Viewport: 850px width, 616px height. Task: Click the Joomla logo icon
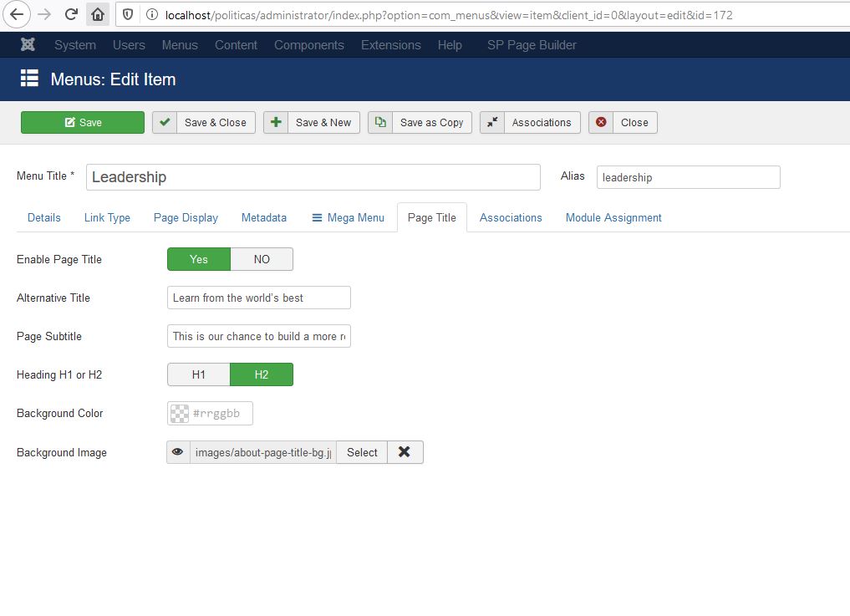29,45
